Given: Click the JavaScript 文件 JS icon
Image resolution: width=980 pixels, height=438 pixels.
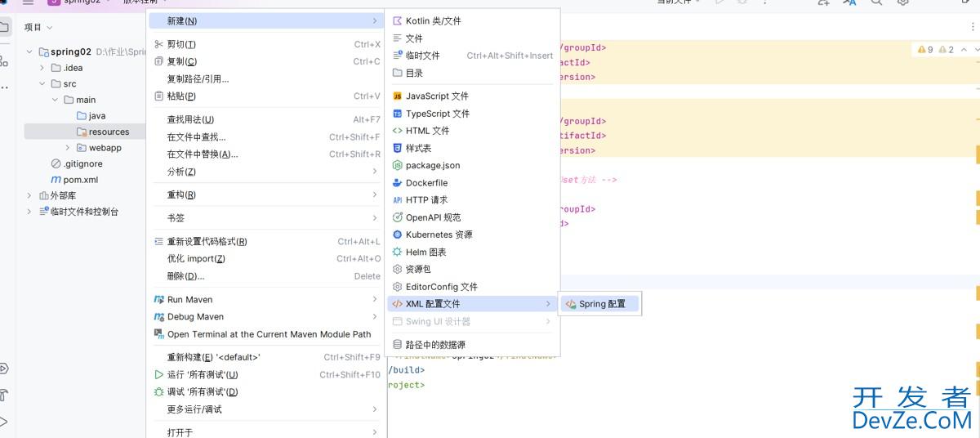Looking at the screenshot, I should pyautogui.click(x=398, y=96).
